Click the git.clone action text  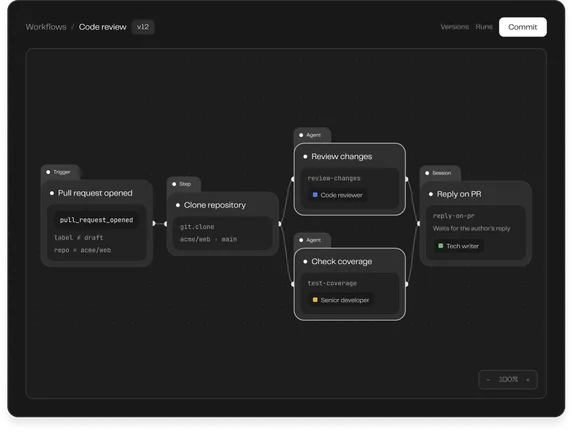click(197, 227)
